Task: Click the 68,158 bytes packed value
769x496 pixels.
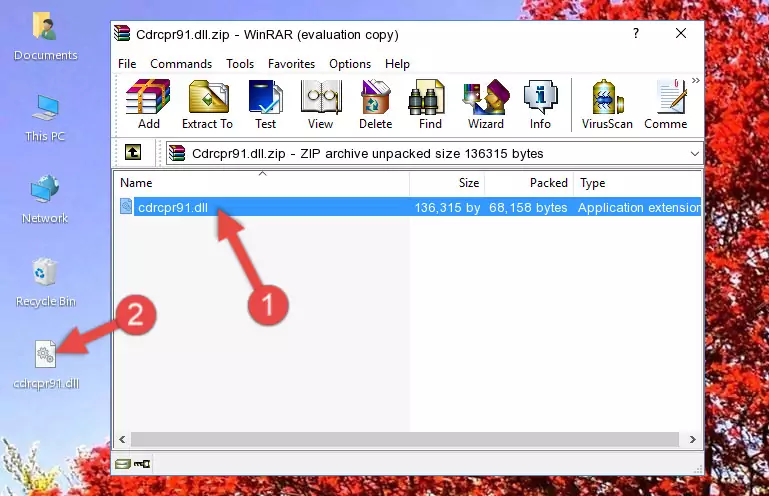Action: tap(528, 208)
